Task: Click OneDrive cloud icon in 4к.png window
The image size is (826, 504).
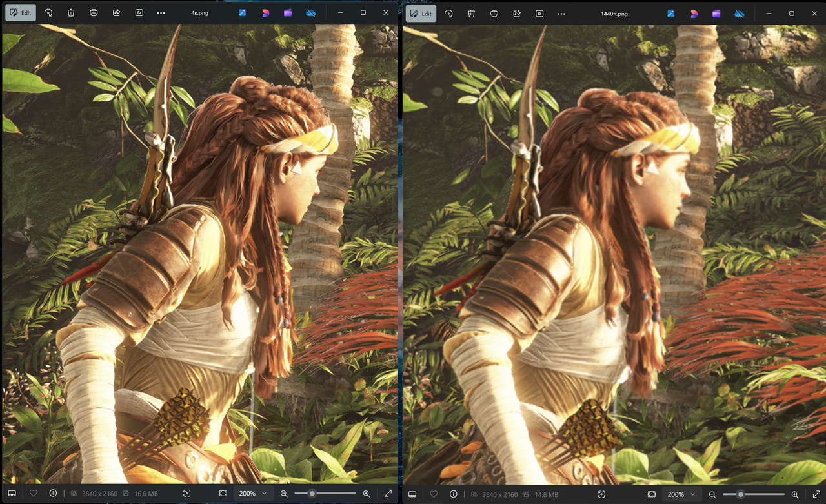Action: pos(310,13)
